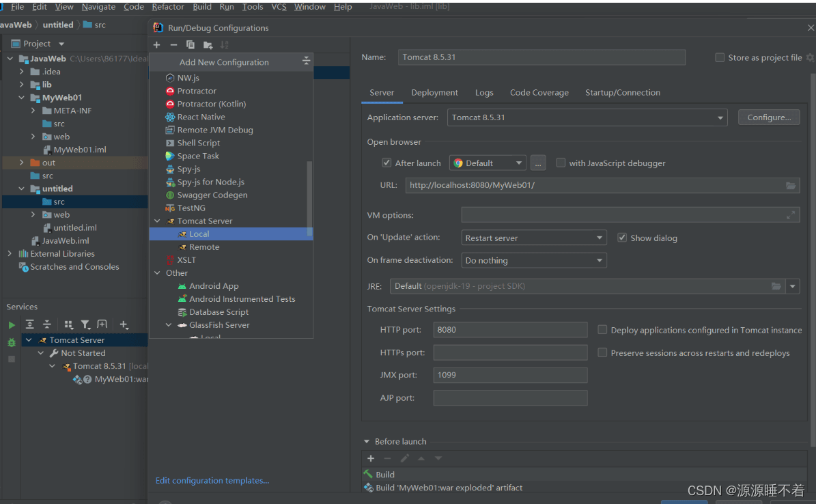Click the HTTP port field

(511, 330)
